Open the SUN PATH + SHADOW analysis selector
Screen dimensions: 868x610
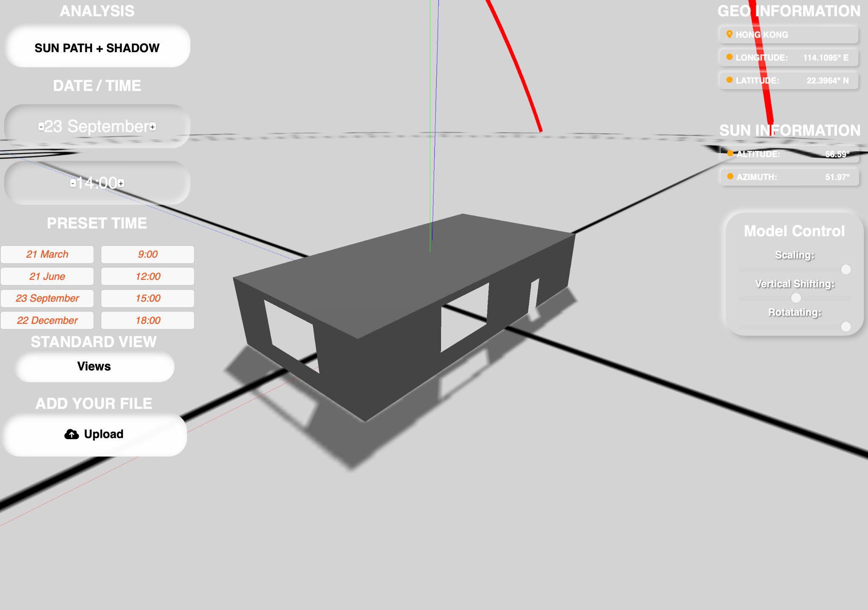pos(97,48)
